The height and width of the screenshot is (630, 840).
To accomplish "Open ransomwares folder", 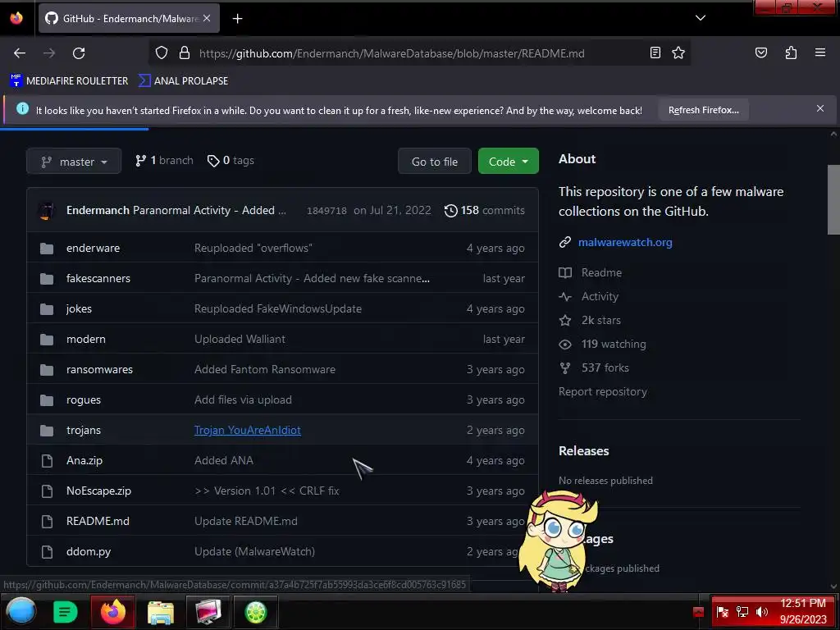I will point(99,370).
